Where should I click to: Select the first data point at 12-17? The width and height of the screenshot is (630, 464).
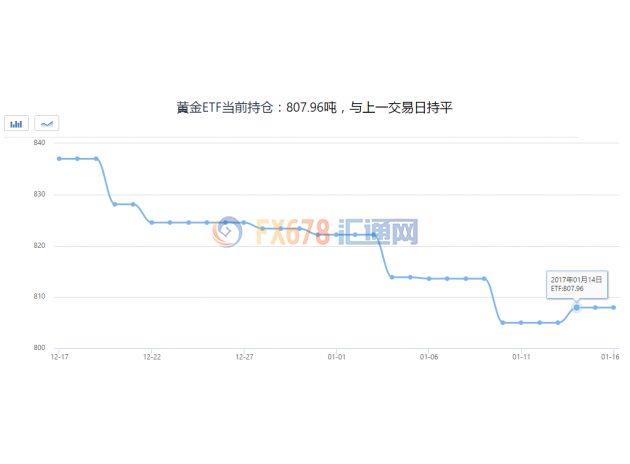point(59,158)
